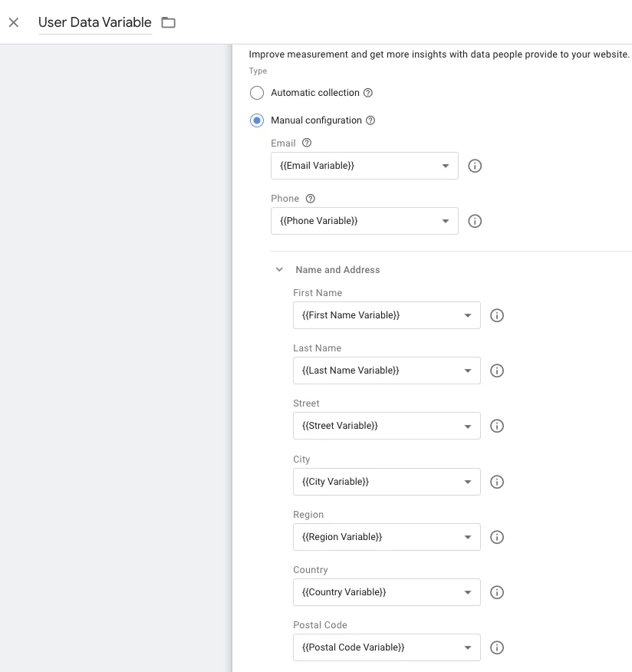The height and width of the screenshot is (672, 632).
Task: Click the info icon beside the Street field
Action: pos(496,426)
